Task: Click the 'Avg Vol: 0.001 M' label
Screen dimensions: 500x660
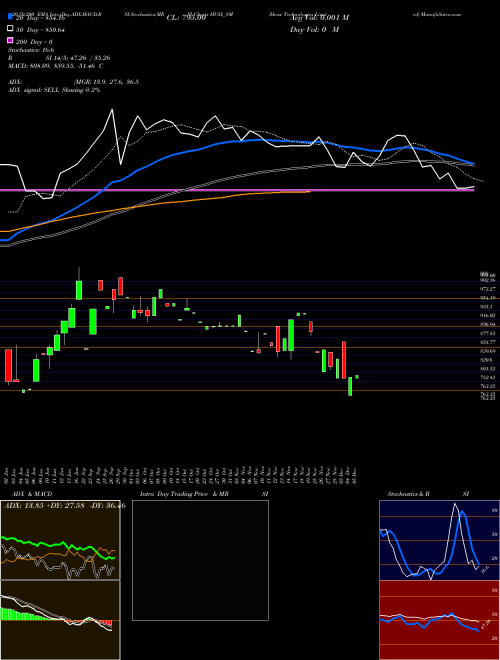Action: pos(319,18)
